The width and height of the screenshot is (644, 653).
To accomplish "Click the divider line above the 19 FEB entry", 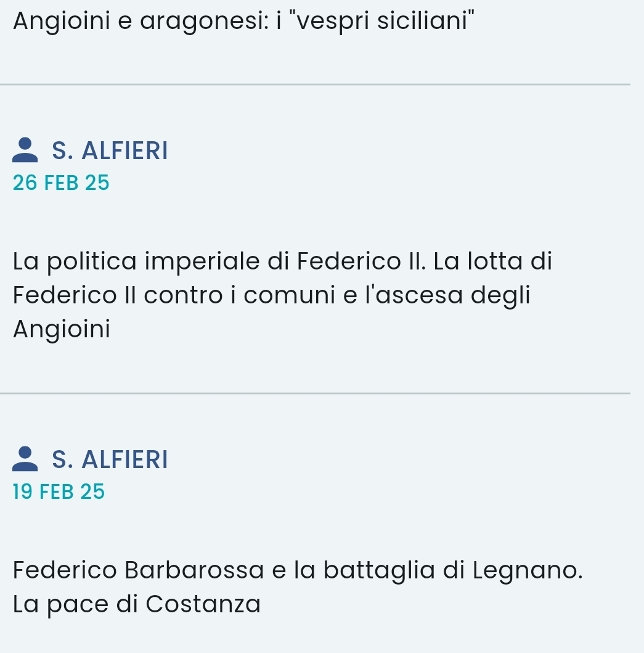I will [320, 393].
